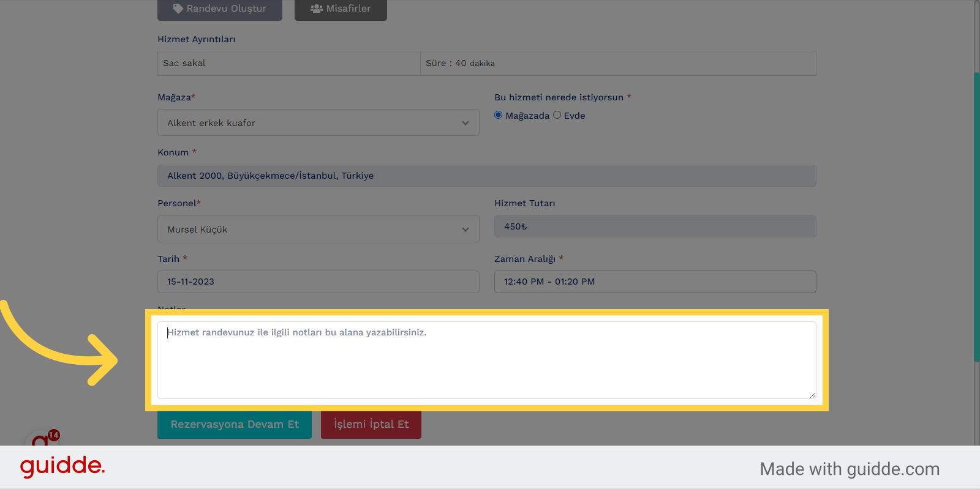The height and width of the screenshot is (489, 980).
Task: Open the Tarih date field 15-11-2023
Action: (x=318, y=282)
